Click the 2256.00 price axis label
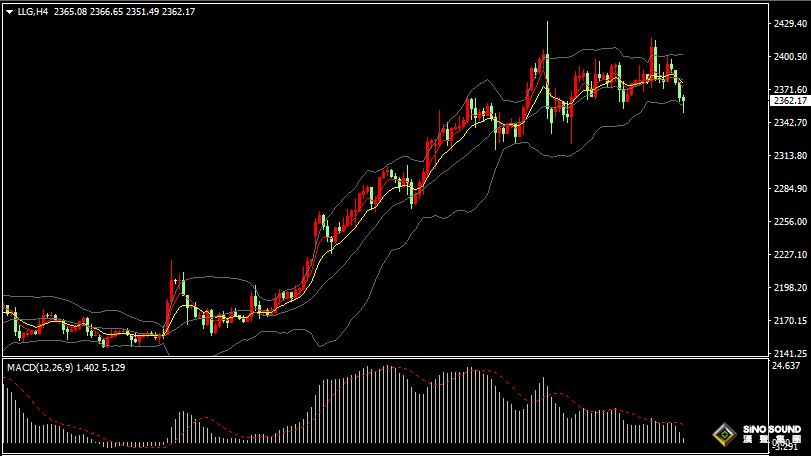 click(790, 222)
